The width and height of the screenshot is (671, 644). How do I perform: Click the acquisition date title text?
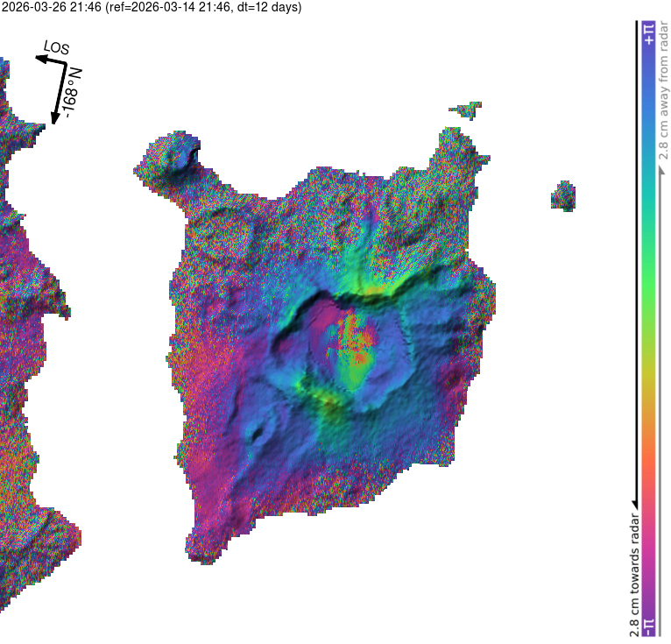click(x=152, y=8)
